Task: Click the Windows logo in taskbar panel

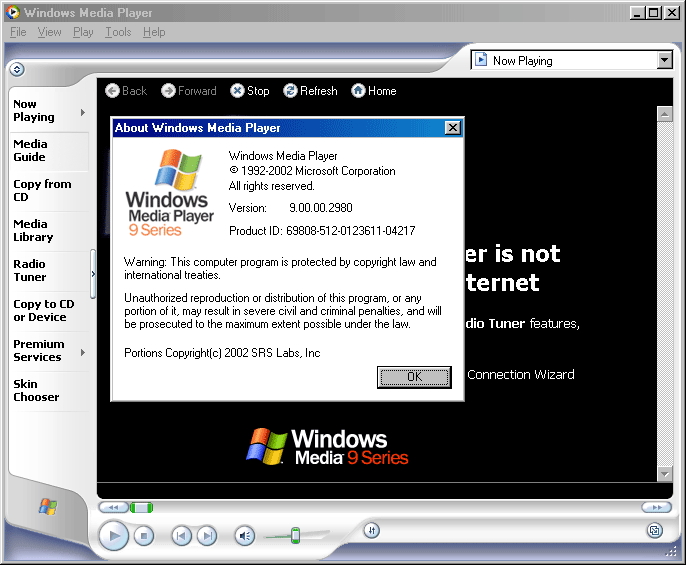Action: pyautogui.click(x=48, y=507)
